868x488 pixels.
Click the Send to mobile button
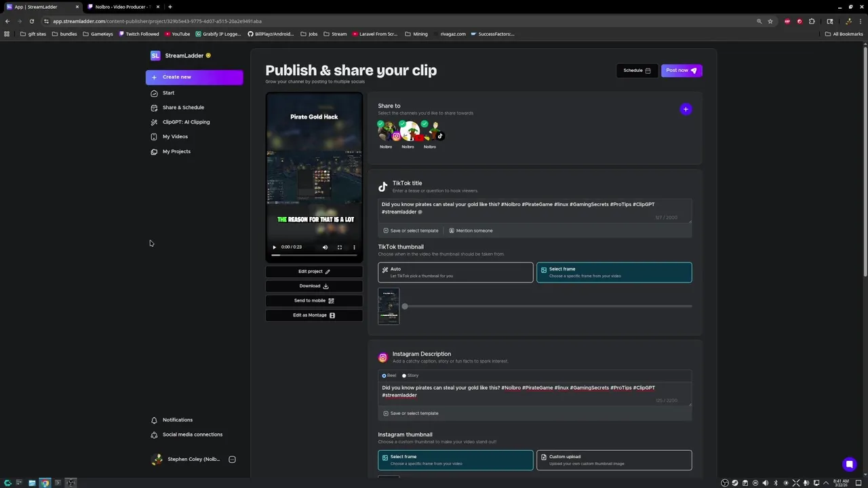[x=314, y=300]
